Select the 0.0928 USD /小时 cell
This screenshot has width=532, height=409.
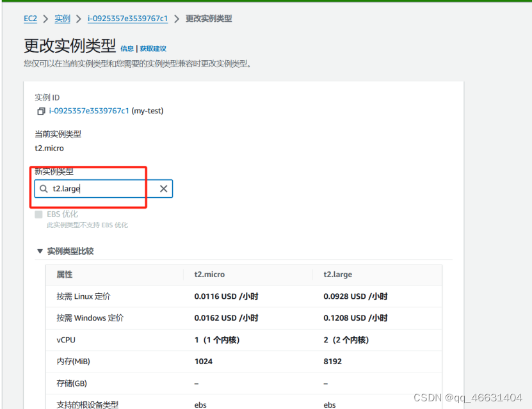pos(355,296)
